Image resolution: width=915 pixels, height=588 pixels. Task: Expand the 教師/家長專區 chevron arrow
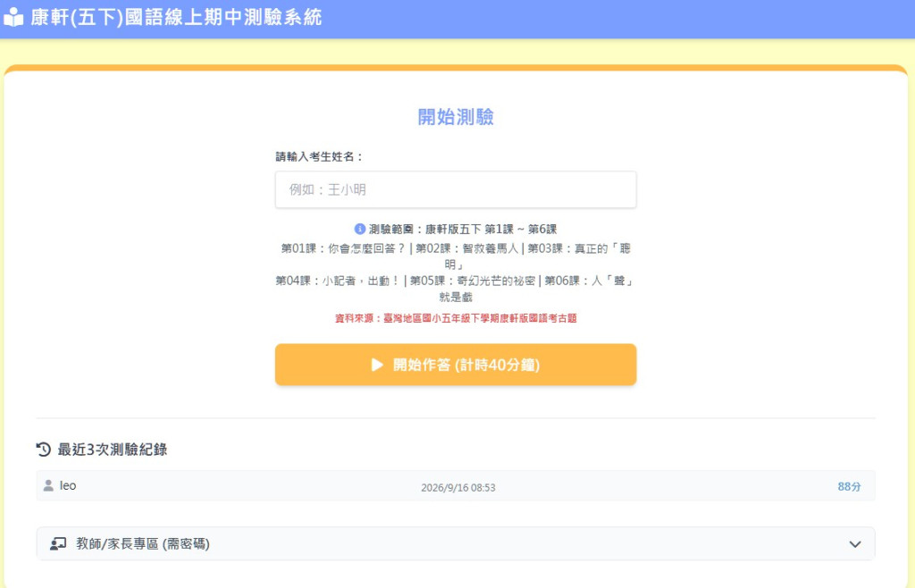pyautogui.click(x=855, y=544)
